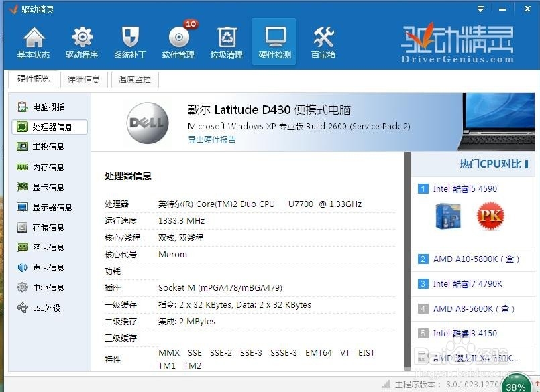
Task: Open the title bar dropdown menu arrow
Action: 481,9
